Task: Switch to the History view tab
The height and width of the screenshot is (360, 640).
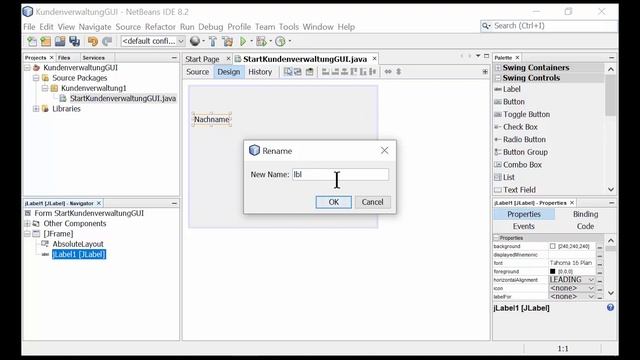Action: pyautogui.click(x=260, y=72)
